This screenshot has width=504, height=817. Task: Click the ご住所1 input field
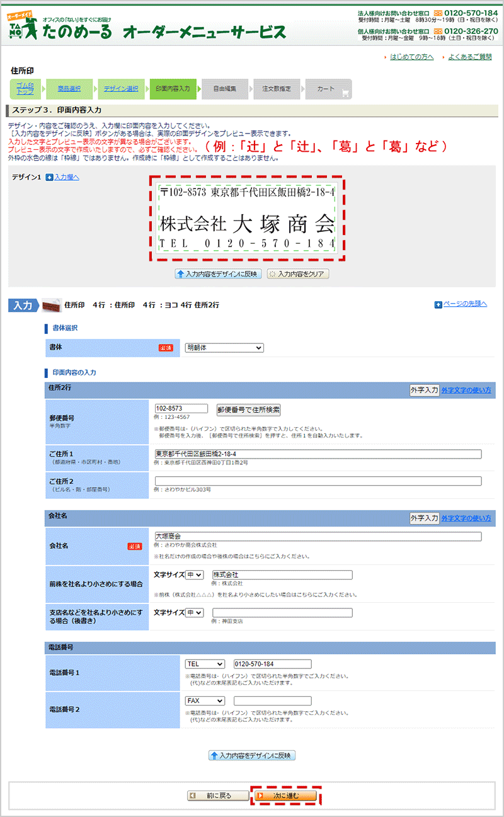coord(318,454)
